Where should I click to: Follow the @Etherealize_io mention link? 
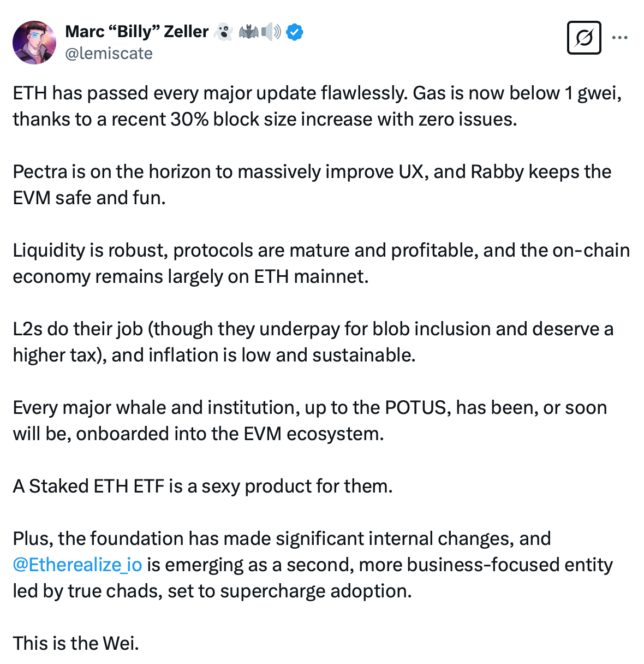point(77,565)
